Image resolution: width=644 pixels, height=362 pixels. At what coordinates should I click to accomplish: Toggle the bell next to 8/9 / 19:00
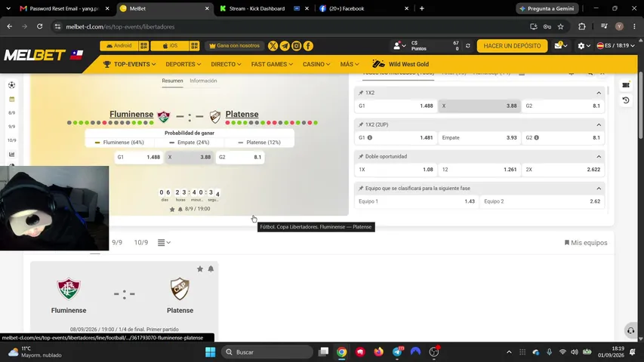[x=180, y=210]
